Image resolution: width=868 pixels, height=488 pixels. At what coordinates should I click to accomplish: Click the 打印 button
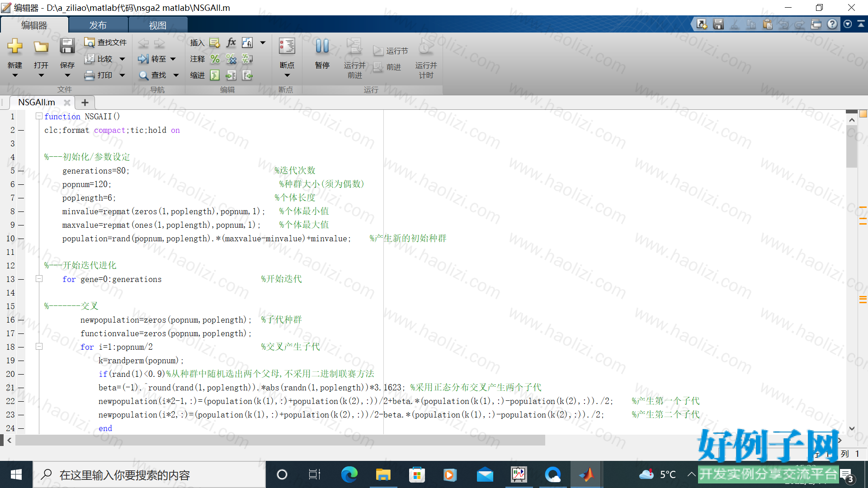[99, 75]
